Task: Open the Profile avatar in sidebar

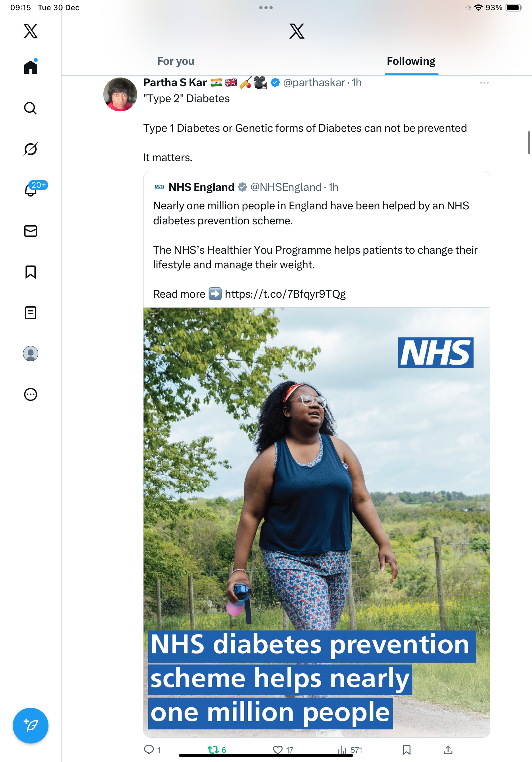Action: (31, 354)
